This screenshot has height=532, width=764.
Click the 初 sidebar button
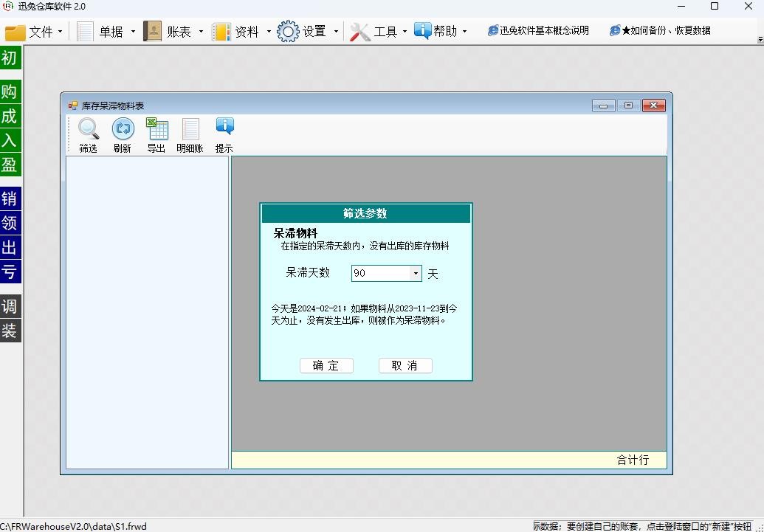coord(10,58)
